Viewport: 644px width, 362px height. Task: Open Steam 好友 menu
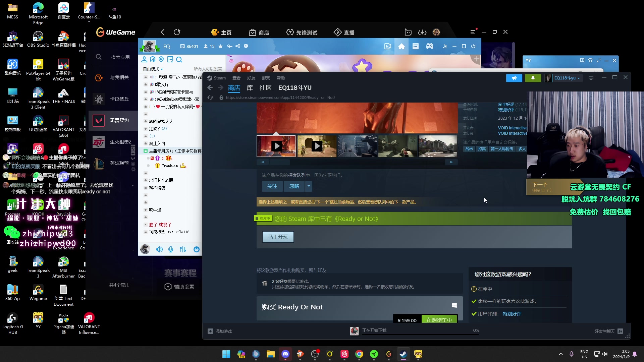click(x=251, y=78)
